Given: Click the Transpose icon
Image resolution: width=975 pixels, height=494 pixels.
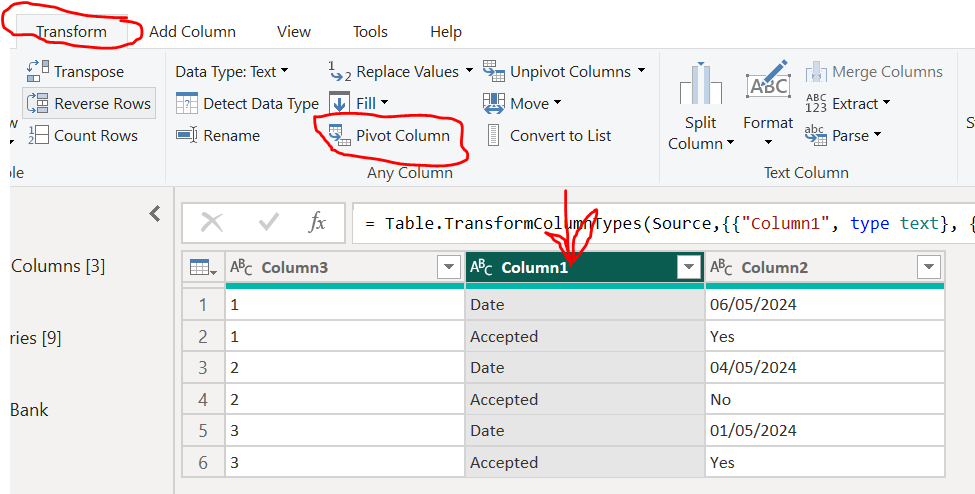Looking at the screenshot, I should click(x=38, y=72).
